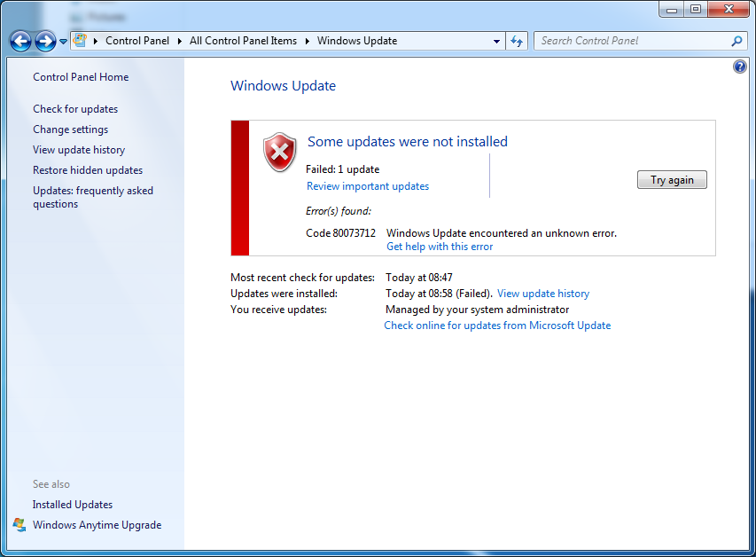This screenshot has width=756, height=557.
Task: Select Windows Update in the breadcrumb
Action: tap(357, 41)
